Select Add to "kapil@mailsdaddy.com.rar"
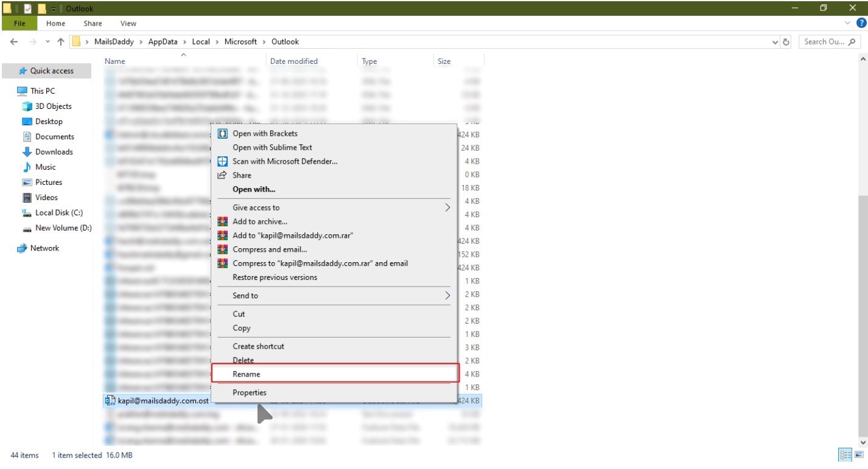The height and width of the screenshot is (469, 868). (x=334, y=235)
